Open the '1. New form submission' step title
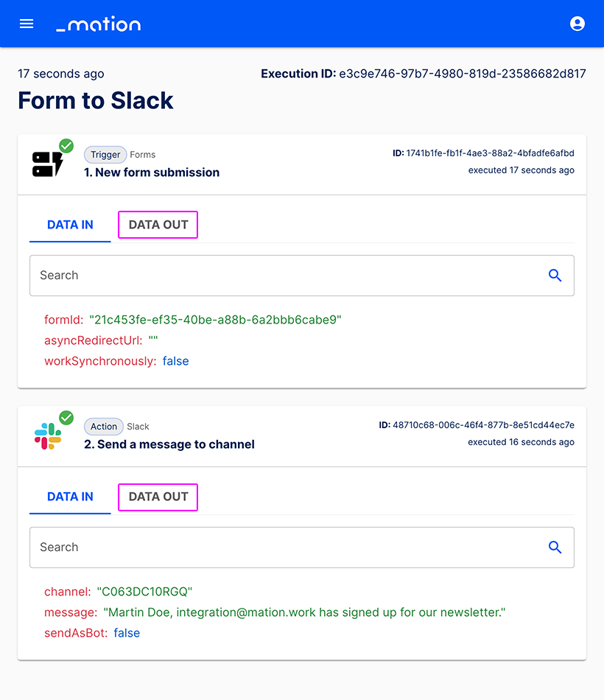 (151, 172)
